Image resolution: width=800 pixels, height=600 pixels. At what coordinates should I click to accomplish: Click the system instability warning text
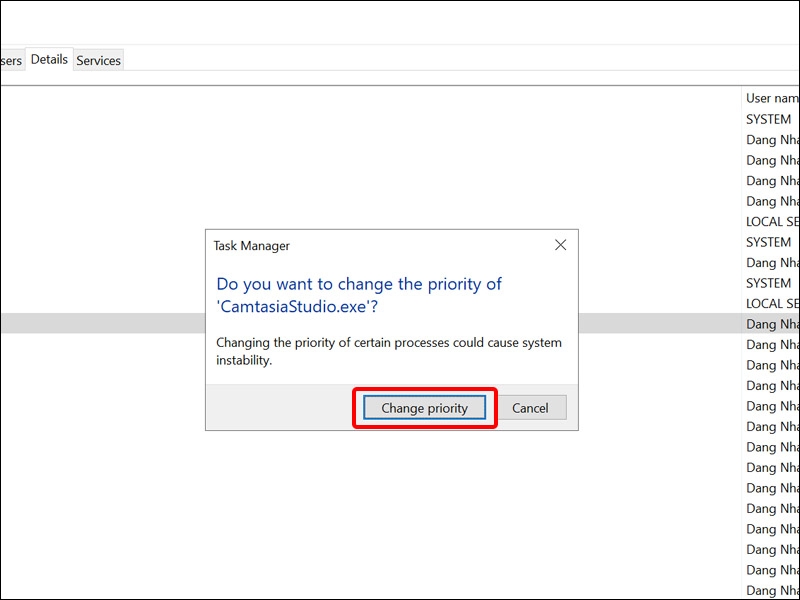click(389, 351)
